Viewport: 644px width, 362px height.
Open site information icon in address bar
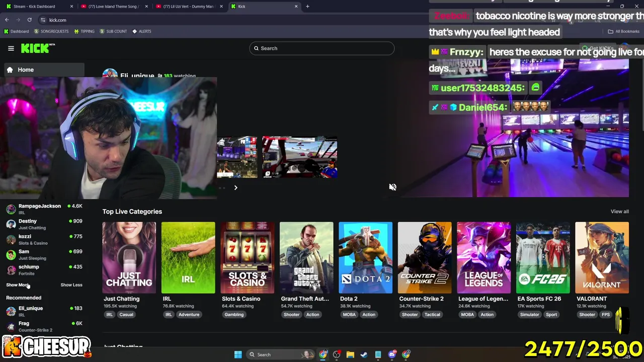click(x=43, y=20)
